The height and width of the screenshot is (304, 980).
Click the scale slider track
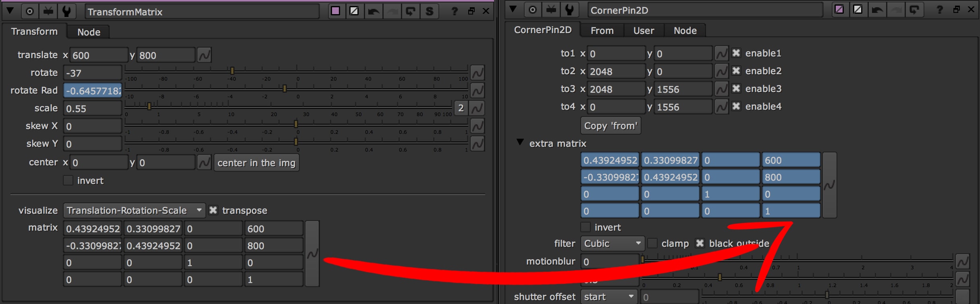click(x=288, y=105)
